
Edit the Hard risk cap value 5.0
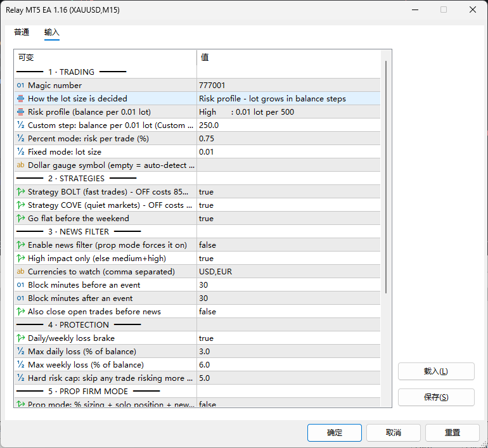tap(288, 378)
